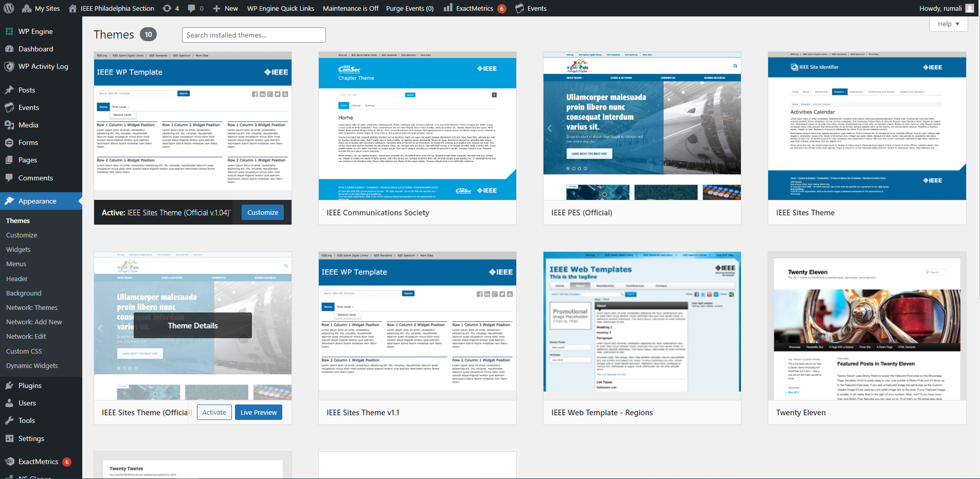The image size is (980, 479).
Task: Open WP Engine Quick Links menu
Action: pos(280,8)
